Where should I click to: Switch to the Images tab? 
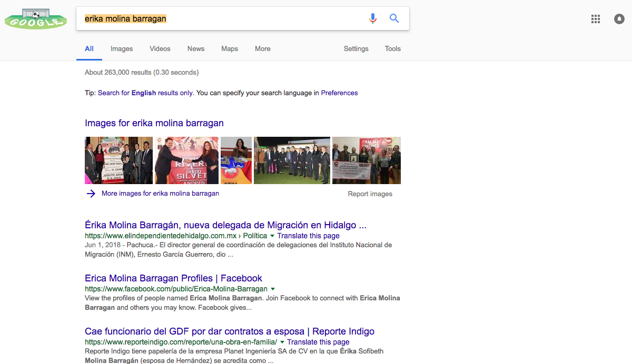pyautogui.click(x=122, y=49)
